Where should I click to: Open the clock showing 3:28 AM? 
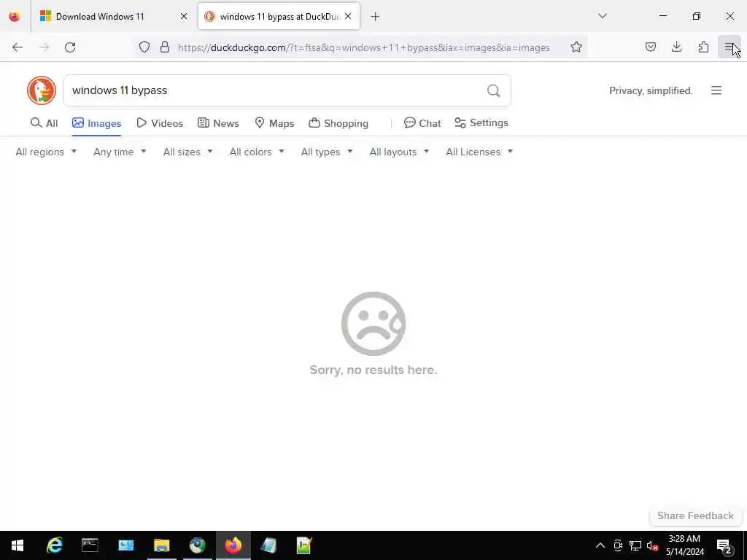684,545
